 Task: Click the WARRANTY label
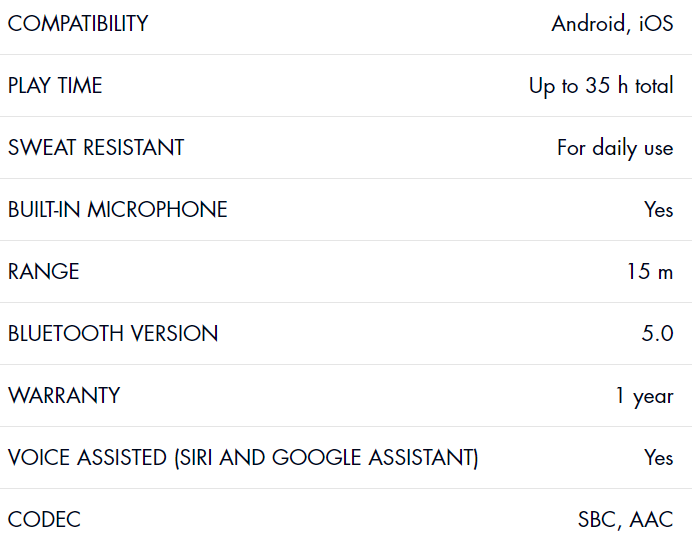(64, 395)
